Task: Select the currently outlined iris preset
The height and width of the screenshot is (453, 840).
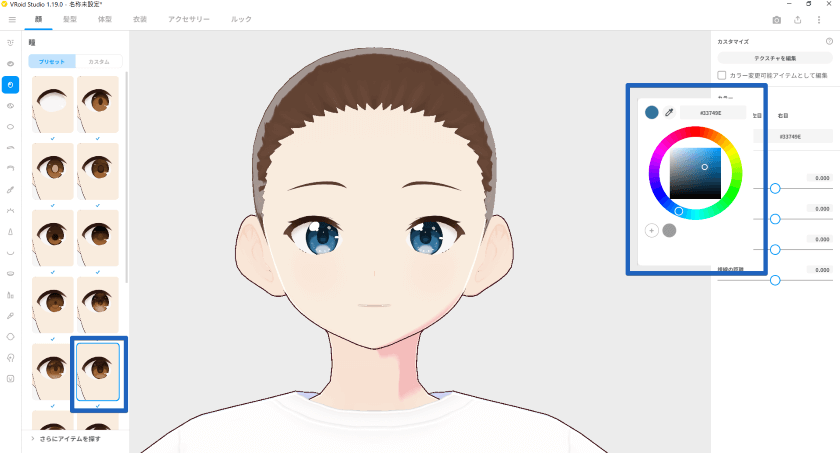Action: click(x=98, y=372)
